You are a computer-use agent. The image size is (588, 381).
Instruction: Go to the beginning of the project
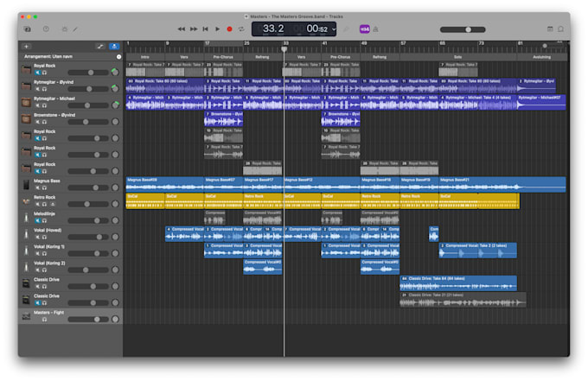click(205, 29)
